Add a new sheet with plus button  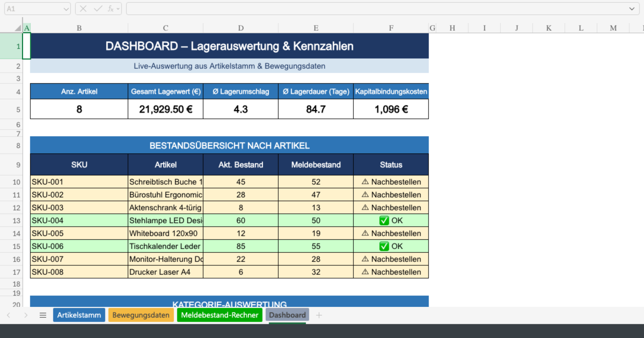pos(319,315)
